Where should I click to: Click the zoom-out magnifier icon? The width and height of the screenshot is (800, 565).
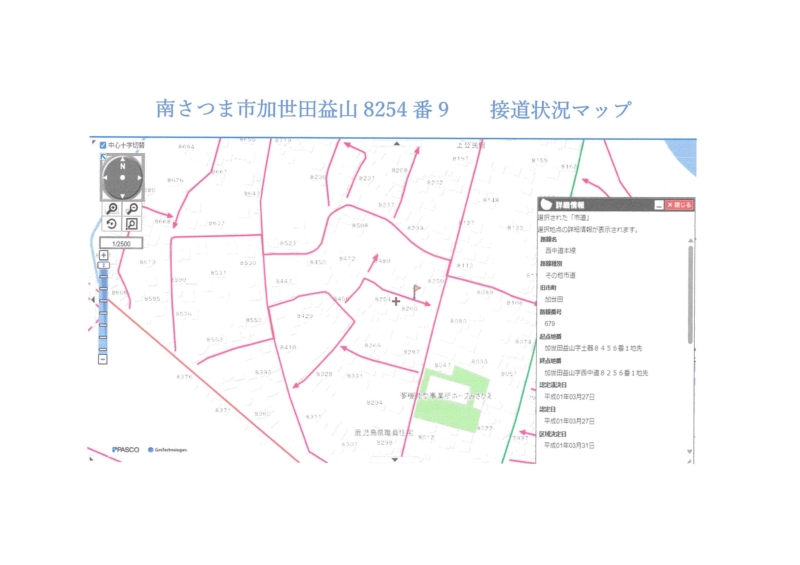click(x=131, y=209)
